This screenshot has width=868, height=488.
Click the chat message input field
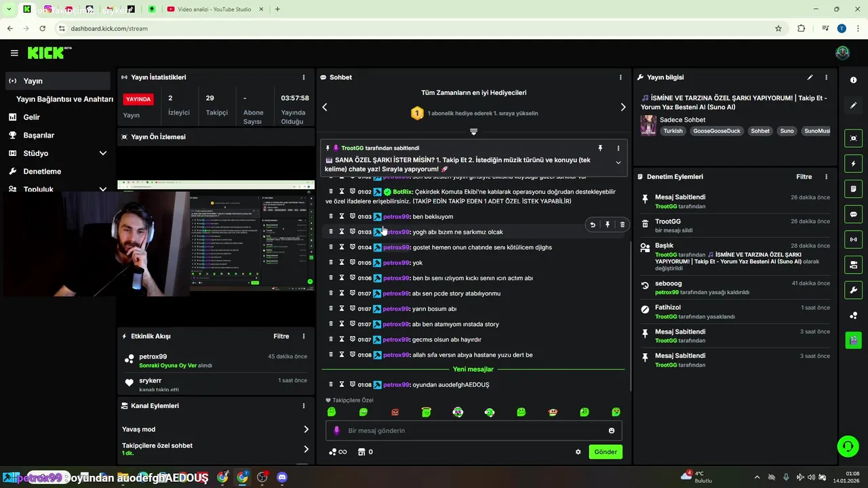[473, 430]
